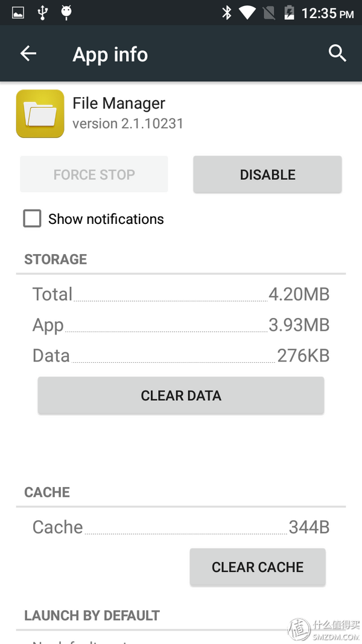Tap the Data size row

pyautogui.click(x=181, y=355)
